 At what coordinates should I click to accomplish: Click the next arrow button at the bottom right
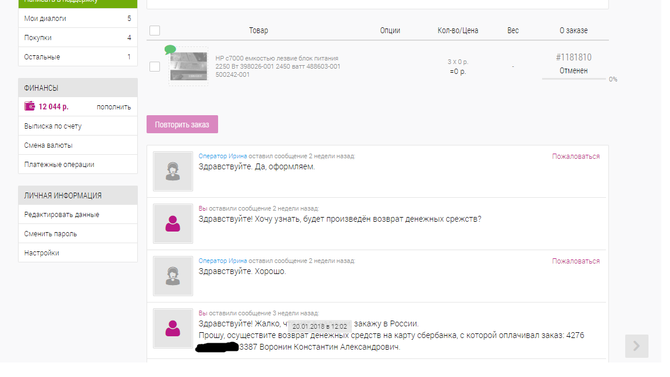coord(637,346)
